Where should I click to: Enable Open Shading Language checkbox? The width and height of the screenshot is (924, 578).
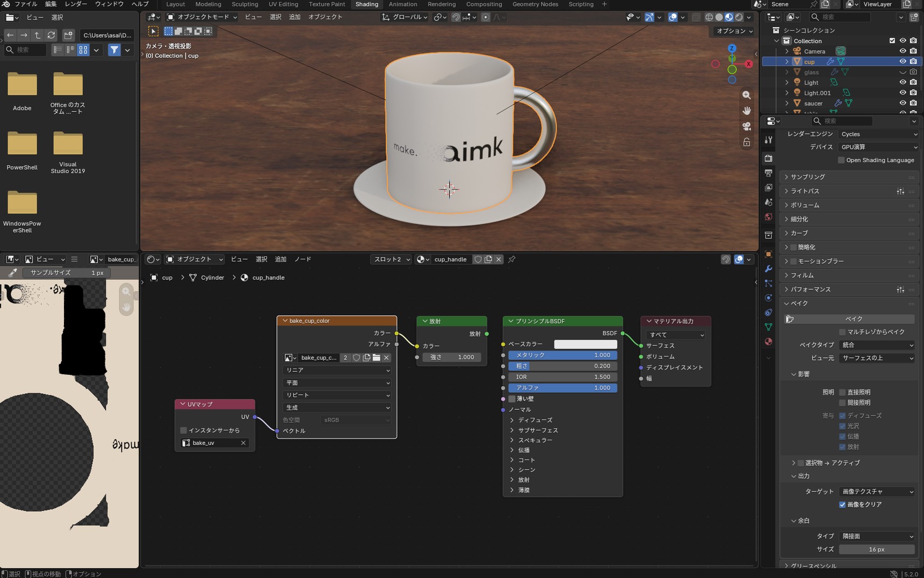pos(842,160)
